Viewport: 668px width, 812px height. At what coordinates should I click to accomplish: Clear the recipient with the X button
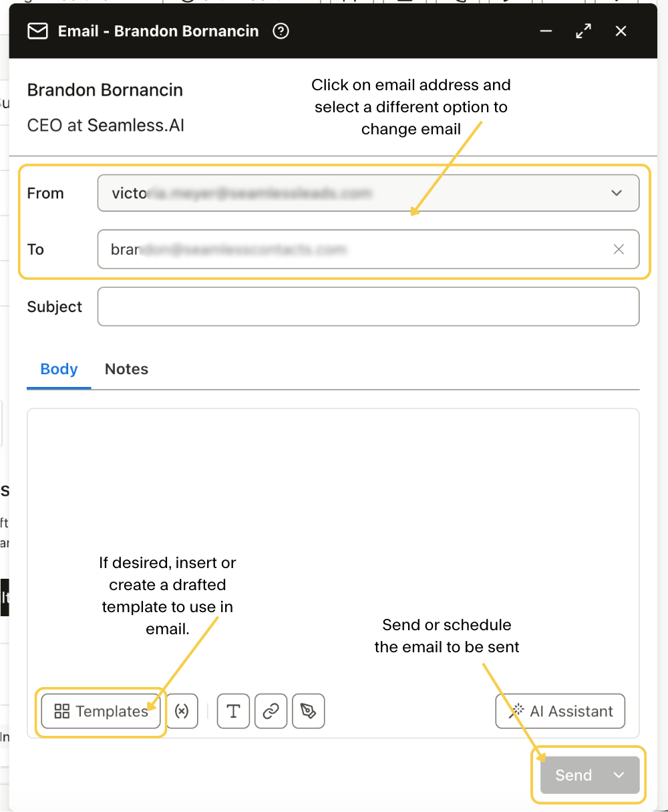point(619,249)
